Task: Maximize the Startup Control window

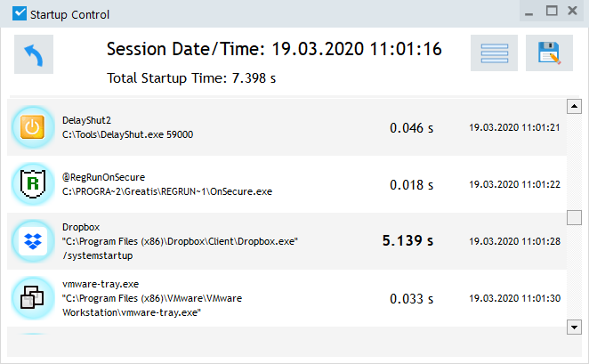Action: 553,12
